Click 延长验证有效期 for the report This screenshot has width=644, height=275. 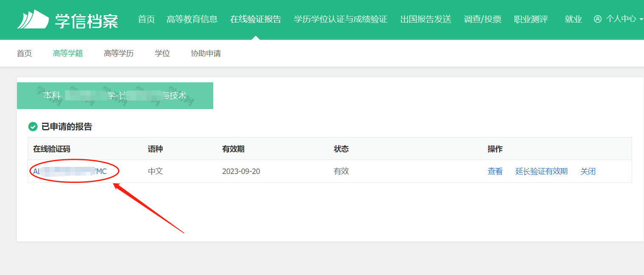(541, 171)
